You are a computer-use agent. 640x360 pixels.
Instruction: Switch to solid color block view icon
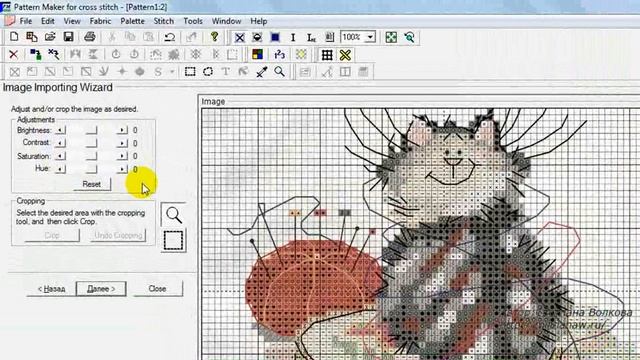[x=275, y=38]
